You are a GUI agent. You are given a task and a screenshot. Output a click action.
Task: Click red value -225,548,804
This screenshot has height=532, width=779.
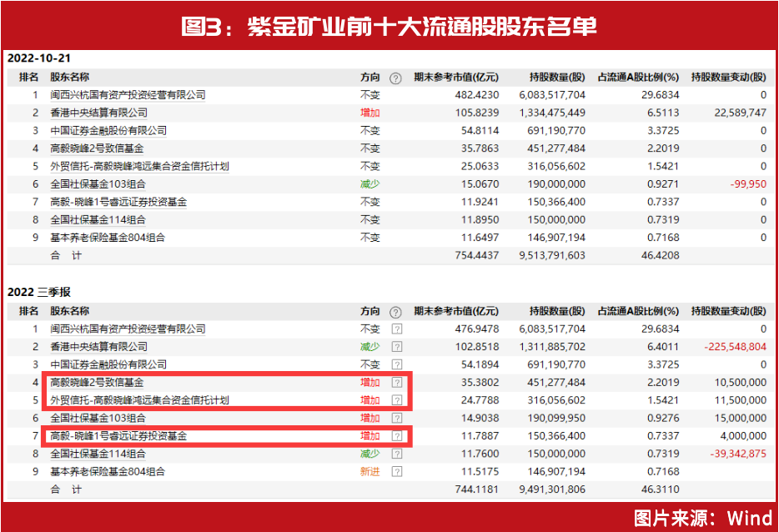pos(736,347)
